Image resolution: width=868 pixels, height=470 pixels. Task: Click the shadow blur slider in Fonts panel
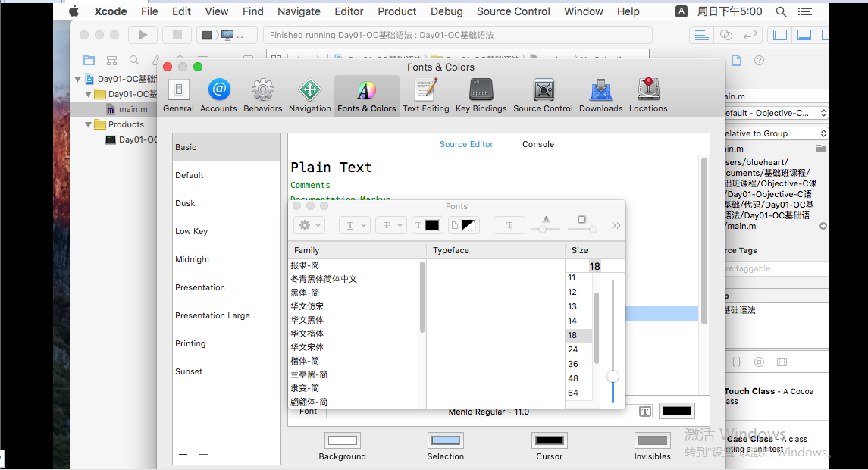coord(583,229)
